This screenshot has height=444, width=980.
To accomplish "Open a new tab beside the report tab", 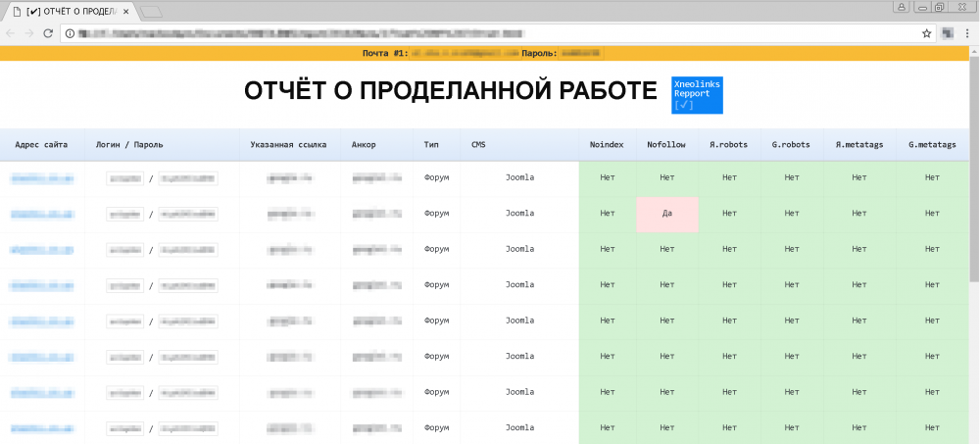I will [x=151, y=12].
